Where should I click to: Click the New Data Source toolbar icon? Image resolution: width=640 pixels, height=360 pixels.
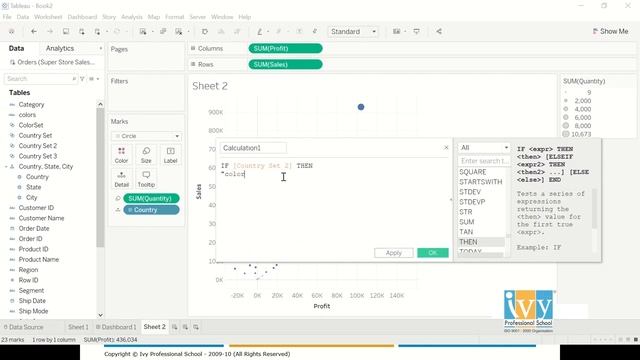click(x=82, y=31)
